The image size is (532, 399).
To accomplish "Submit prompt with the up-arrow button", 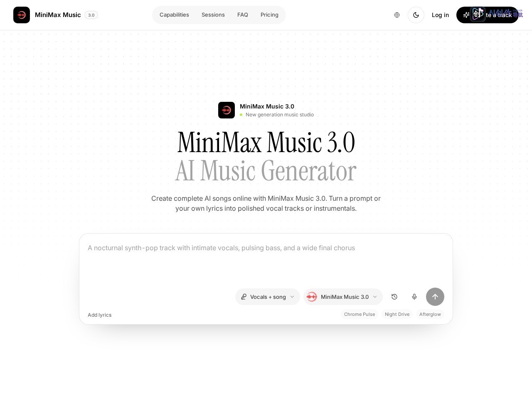I will (x=435, y=297).
